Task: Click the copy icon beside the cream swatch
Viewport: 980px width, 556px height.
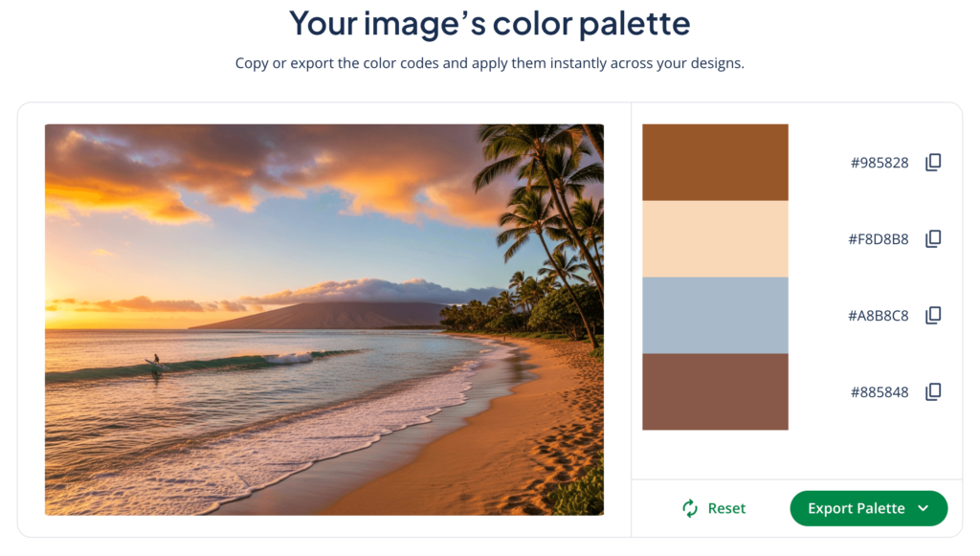Action: tap(933, 238)
